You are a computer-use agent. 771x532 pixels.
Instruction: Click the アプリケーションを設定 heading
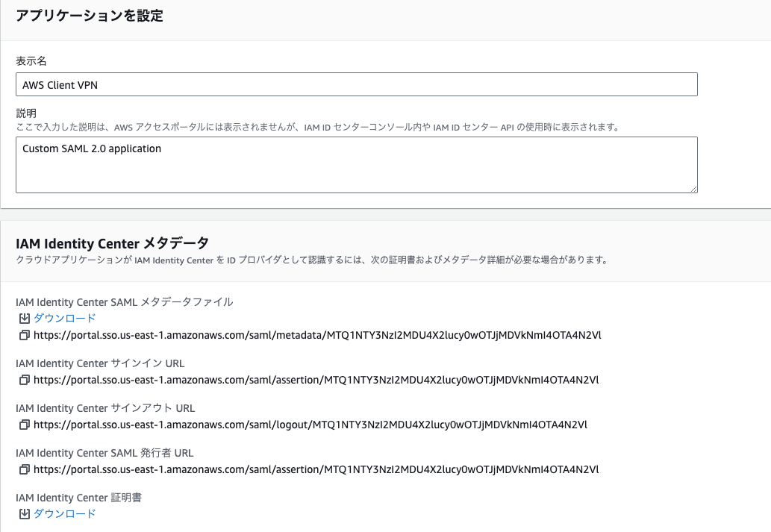90,16
